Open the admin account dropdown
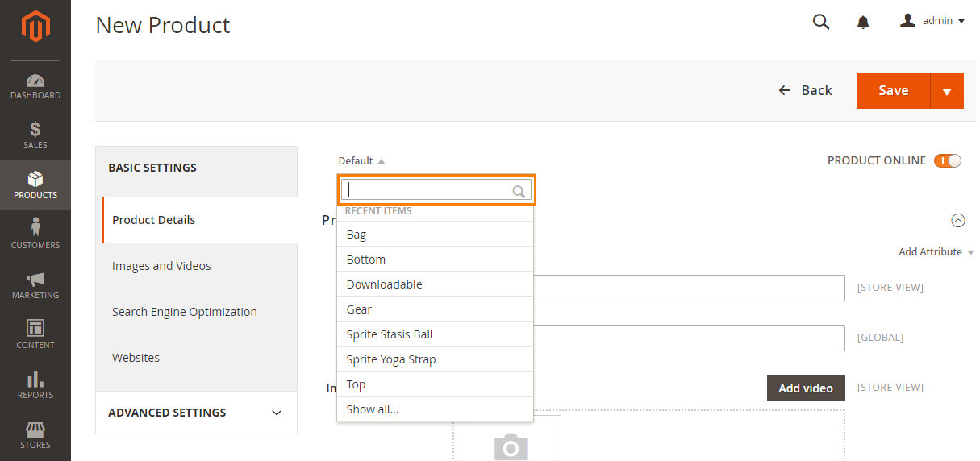 click(932, 21)
